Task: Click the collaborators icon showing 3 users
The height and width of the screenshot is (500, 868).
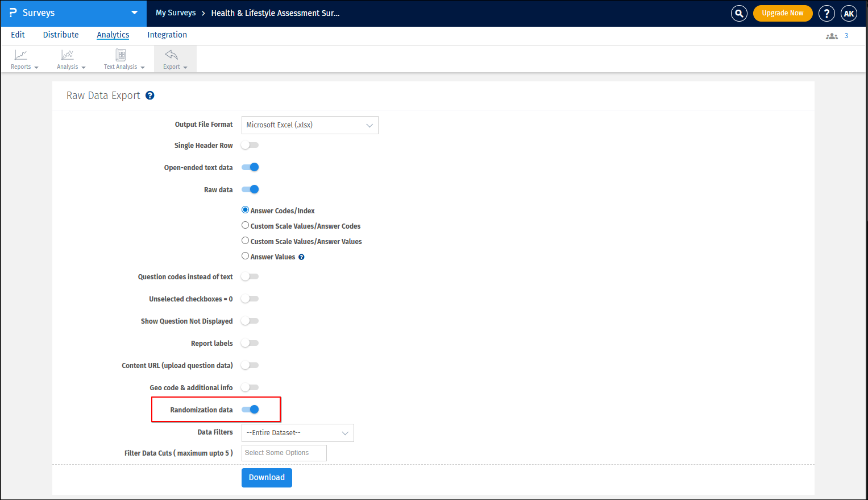Action: tap(832, 35)
